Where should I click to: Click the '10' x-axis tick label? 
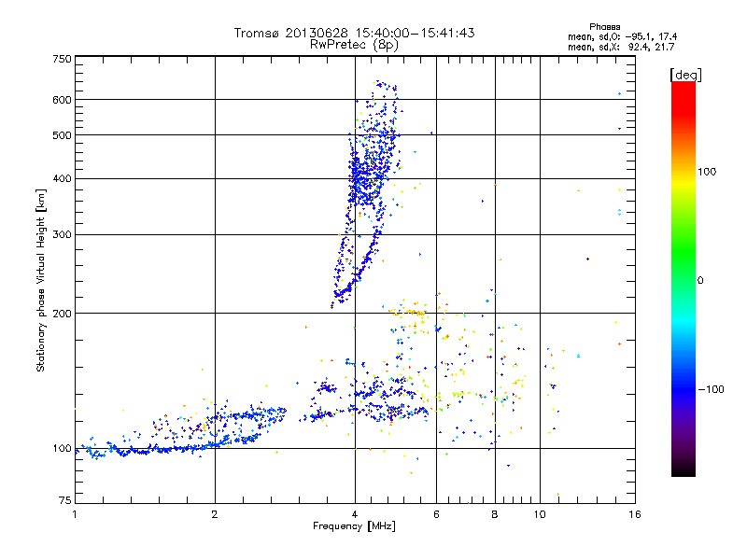[x=540, y=514]
